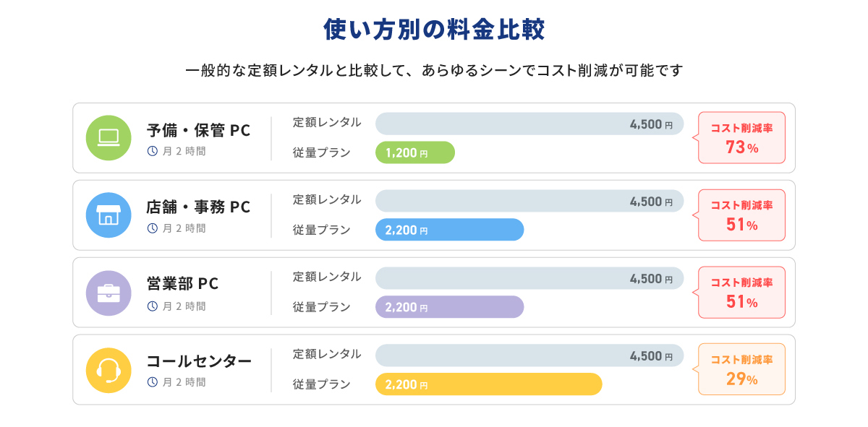
Task: Click the 73% コスト削減率 badge
Action: coord(741,137)
